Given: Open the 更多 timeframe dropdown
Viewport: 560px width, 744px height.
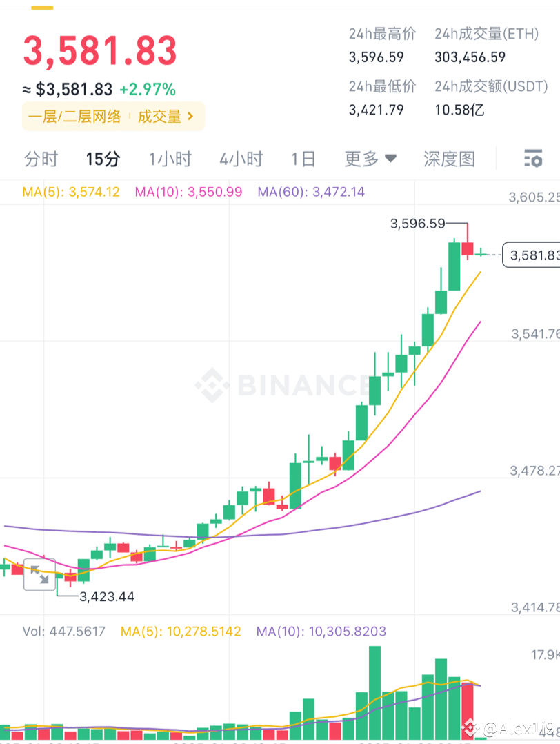Looking at the screenshot, I should [370, 159].
